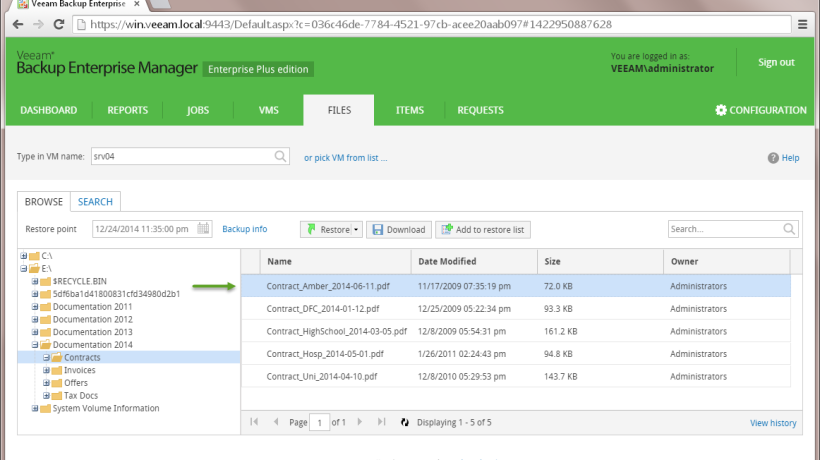This screenshot has width=820, height=460.
Task: Click the refresh icon in pagination bar
Action: pyautogui.click(x=404, y=423)
